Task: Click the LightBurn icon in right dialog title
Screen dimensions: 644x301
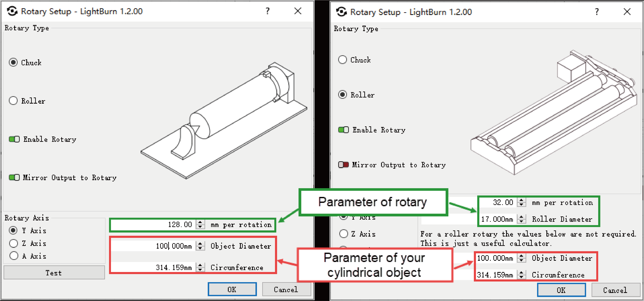Action: [x=341, y=12]
